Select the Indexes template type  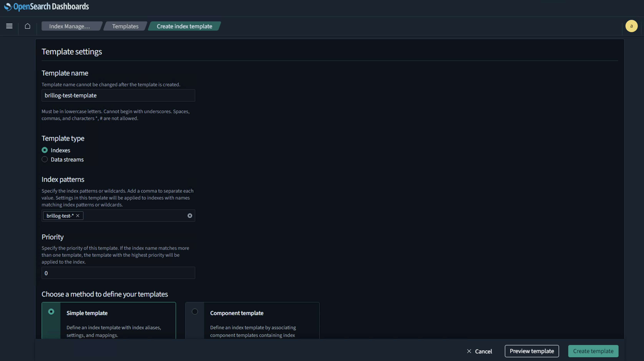[x=45, y=150]
